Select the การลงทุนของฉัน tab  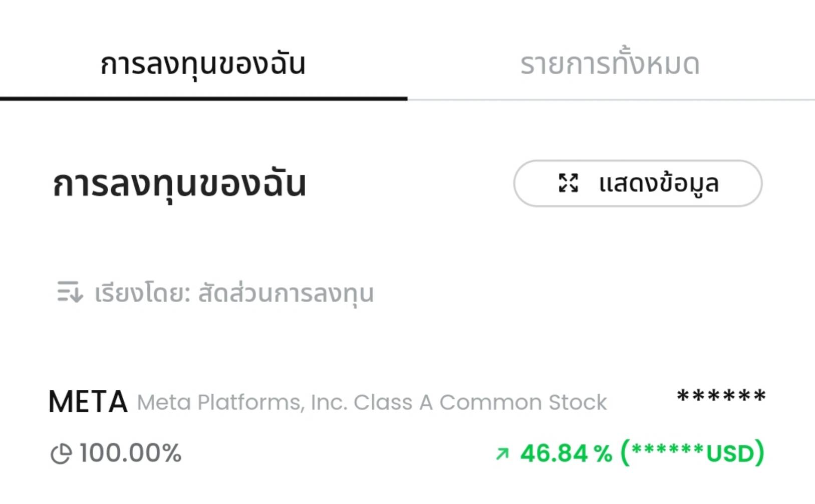tap(203, 64)
